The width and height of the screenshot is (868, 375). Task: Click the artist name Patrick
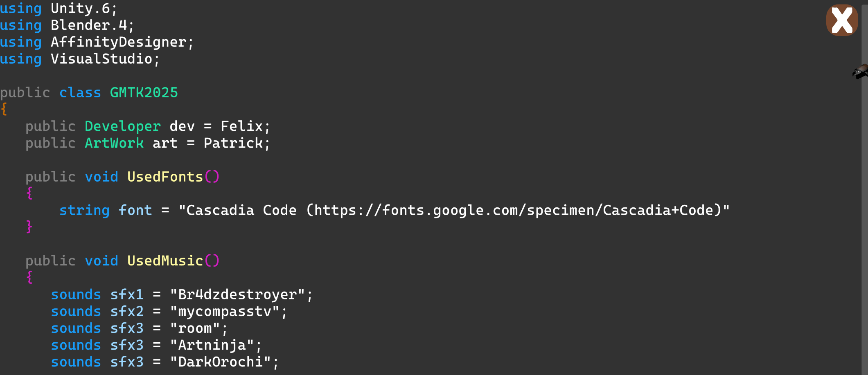[x=233, y=143]
